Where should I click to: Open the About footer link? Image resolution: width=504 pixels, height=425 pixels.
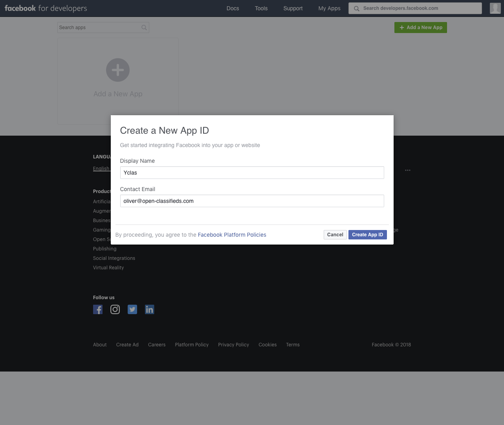tap(100, 345)
